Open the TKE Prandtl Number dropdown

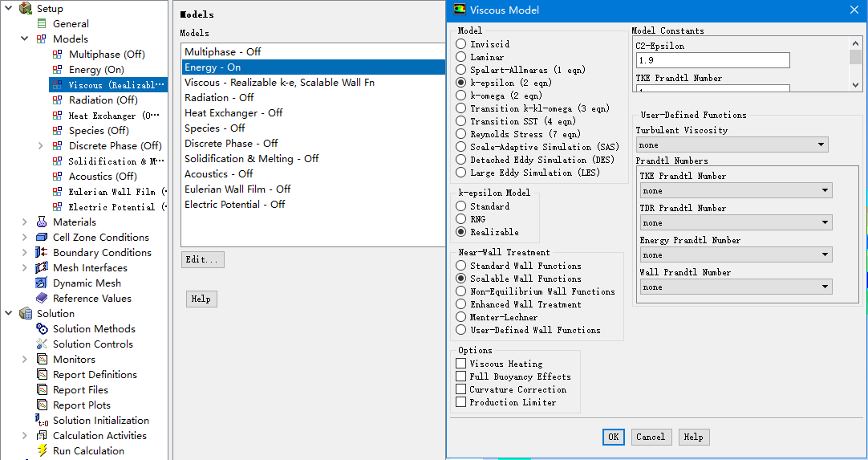736,191
